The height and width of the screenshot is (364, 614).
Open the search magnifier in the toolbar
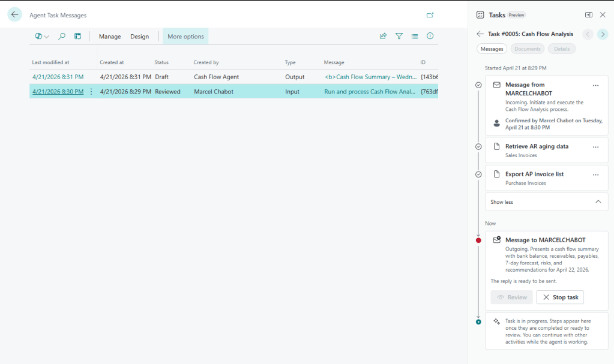point(61,37)
